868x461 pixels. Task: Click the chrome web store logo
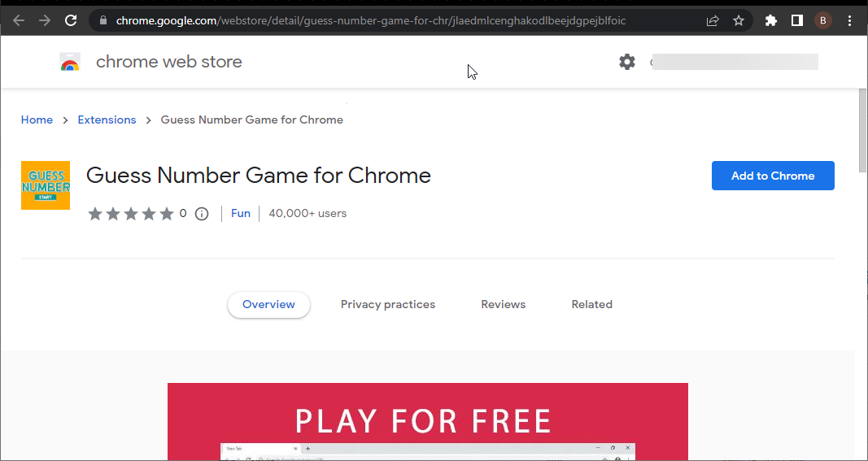70,62
